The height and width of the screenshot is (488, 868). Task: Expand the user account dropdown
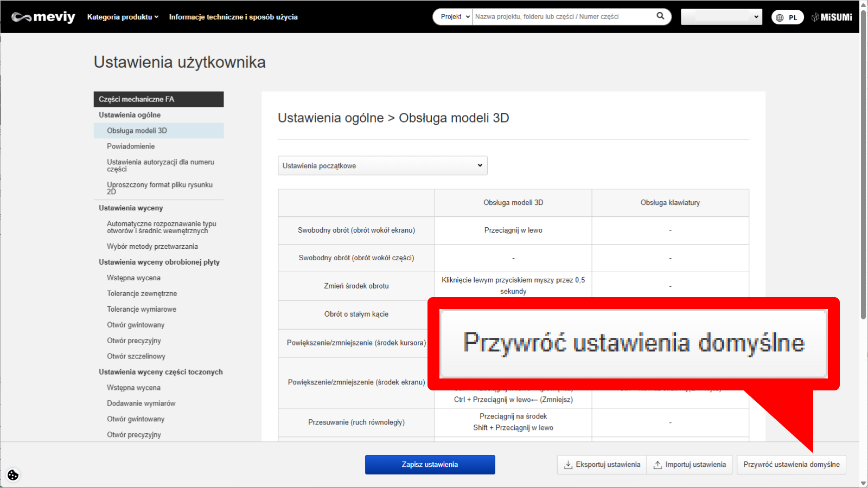tap(721, 17)
